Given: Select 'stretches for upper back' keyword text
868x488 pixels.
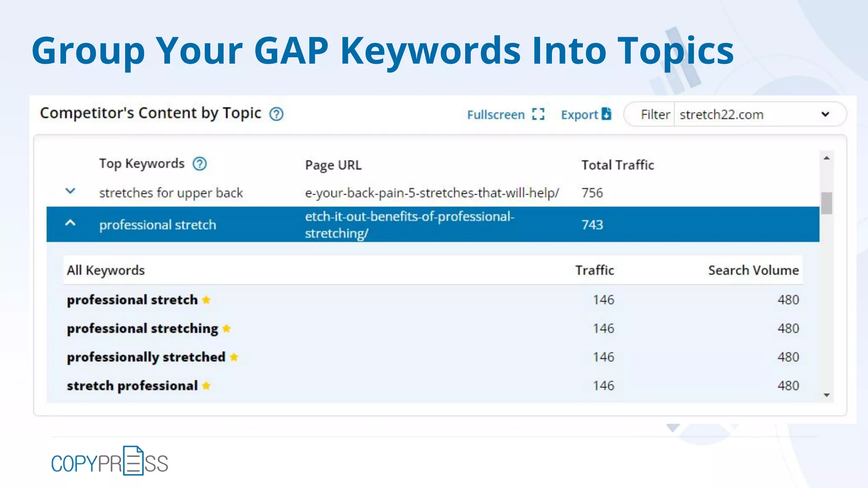Looking at the screenshot, I should click(171, 193).
